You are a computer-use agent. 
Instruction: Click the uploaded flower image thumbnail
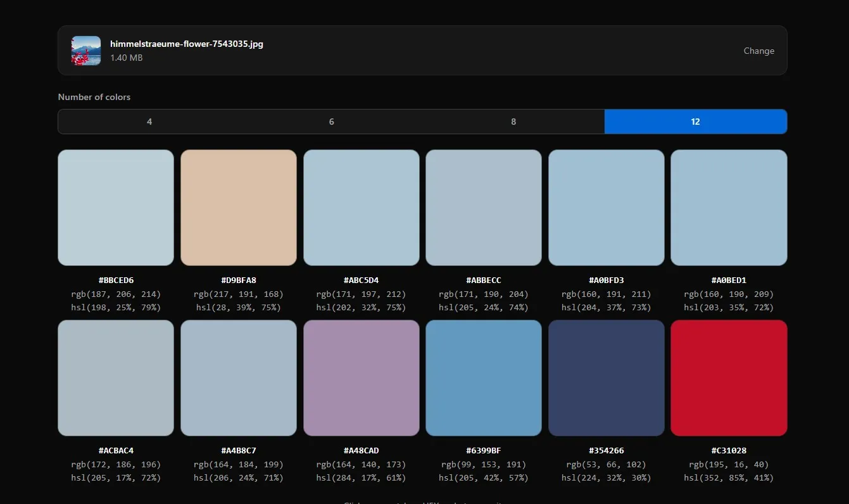point(86,51)
